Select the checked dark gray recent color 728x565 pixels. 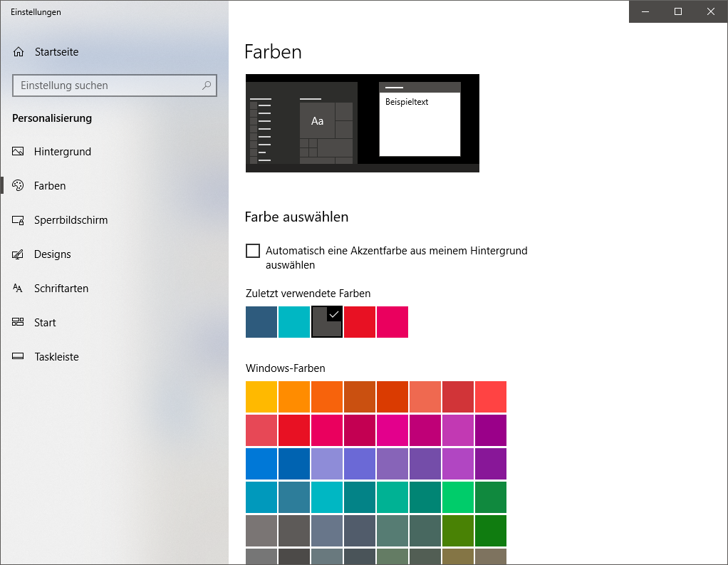pos(327,322)
